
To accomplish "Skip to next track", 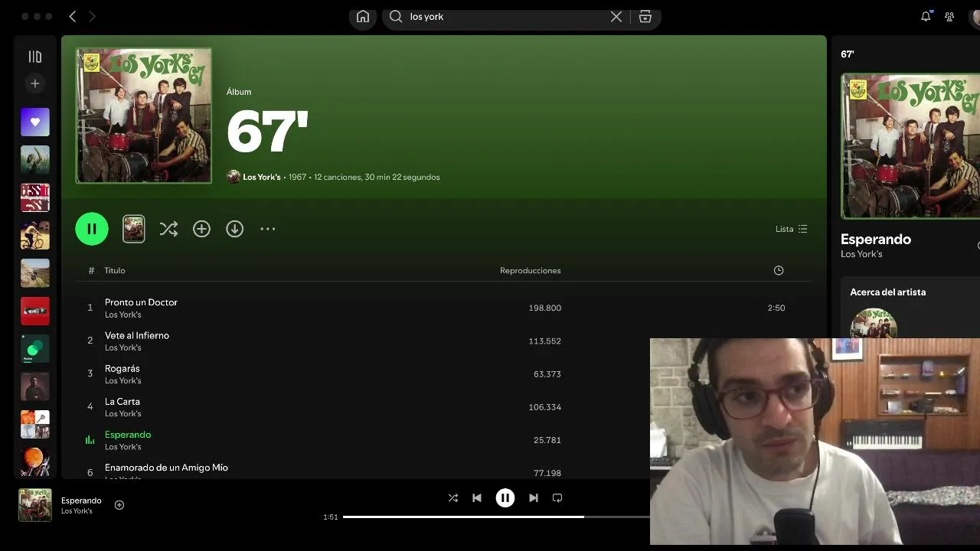I will click(534, 497).
